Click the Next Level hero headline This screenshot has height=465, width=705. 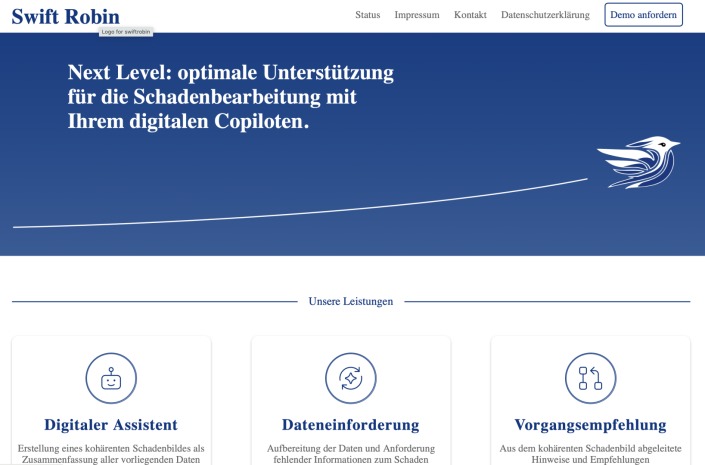click(x=230, y=97)
